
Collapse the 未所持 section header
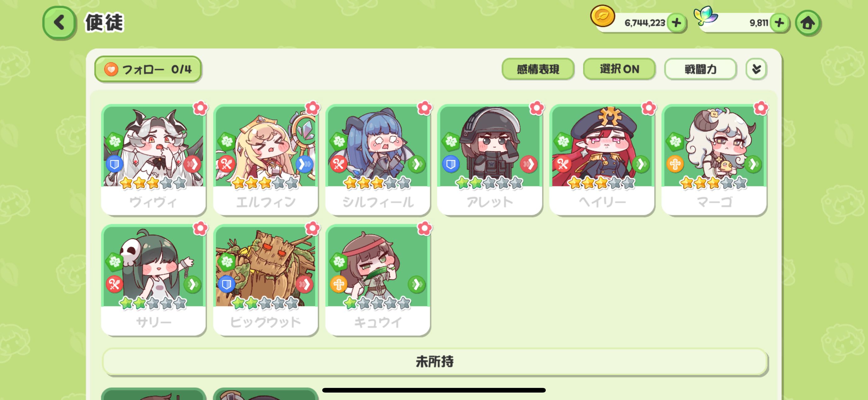click(435, 362)
